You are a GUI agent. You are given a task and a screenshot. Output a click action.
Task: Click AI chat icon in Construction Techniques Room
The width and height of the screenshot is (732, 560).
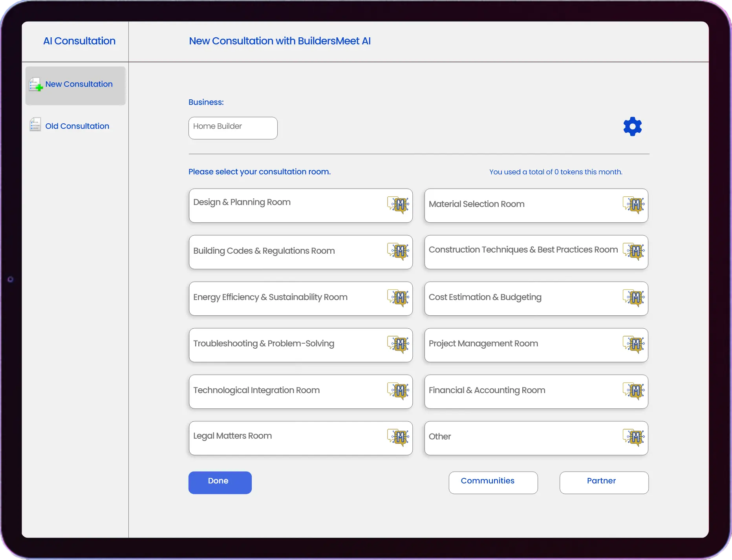point(634,251)
